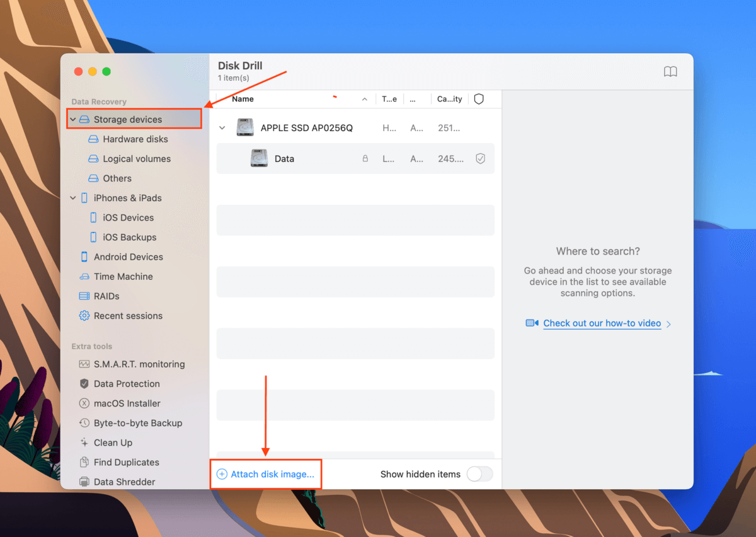Click the APPLE SSD AP0256Q drive icon

coord(245,127)
